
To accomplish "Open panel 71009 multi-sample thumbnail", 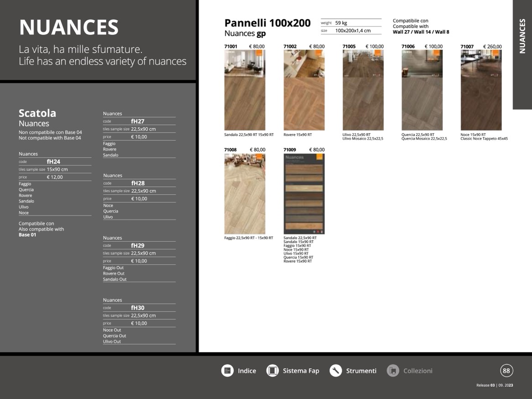I will (x=304, y=194).
